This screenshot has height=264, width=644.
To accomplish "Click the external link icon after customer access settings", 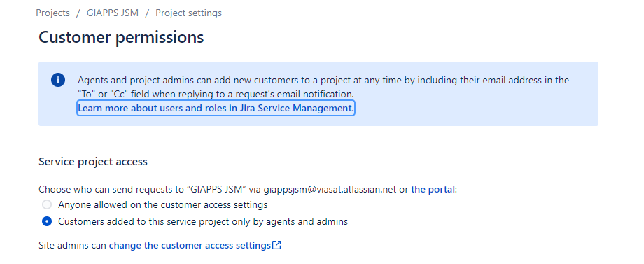I will tap(276, 246).
